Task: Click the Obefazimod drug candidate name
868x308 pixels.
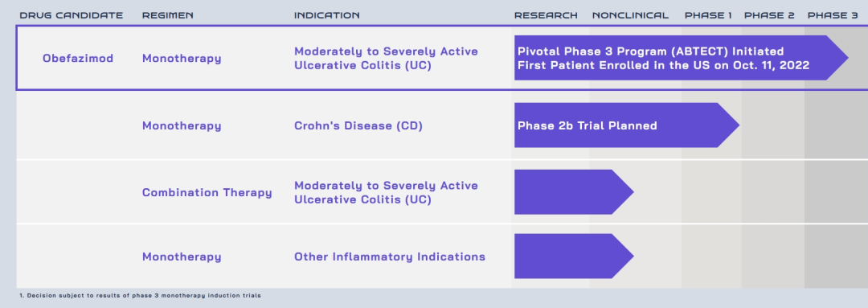Action: coord(78,58)
